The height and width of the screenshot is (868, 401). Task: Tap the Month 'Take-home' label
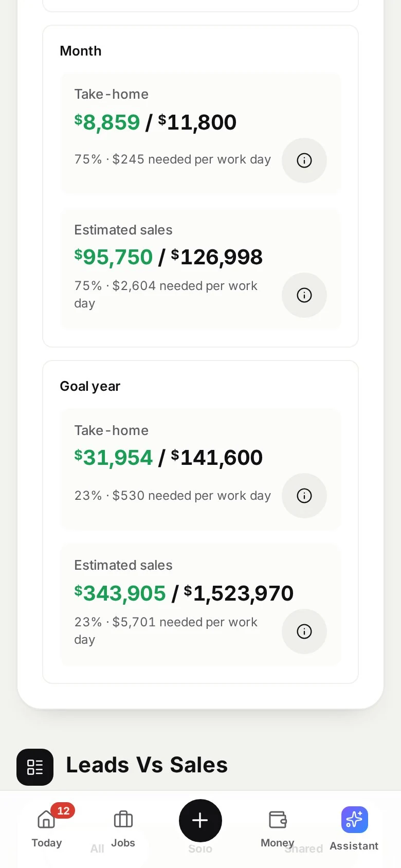click(112, 94)
